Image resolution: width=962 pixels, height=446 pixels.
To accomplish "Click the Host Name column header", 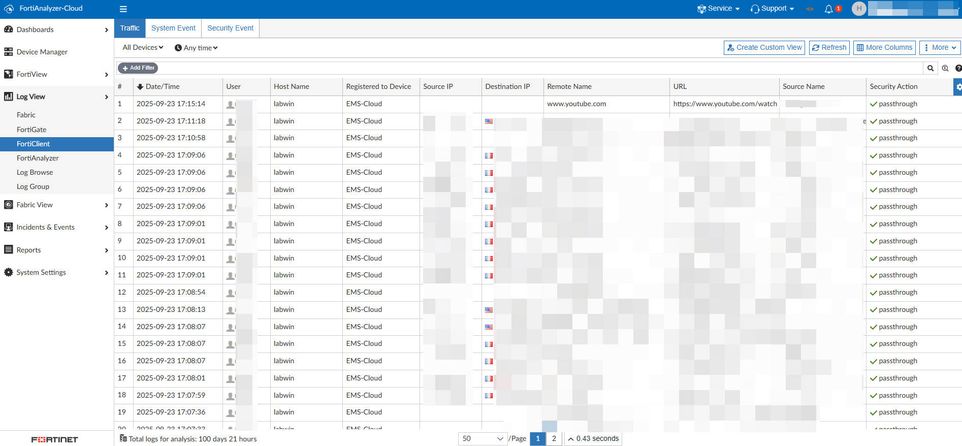I will pos(306,87).
